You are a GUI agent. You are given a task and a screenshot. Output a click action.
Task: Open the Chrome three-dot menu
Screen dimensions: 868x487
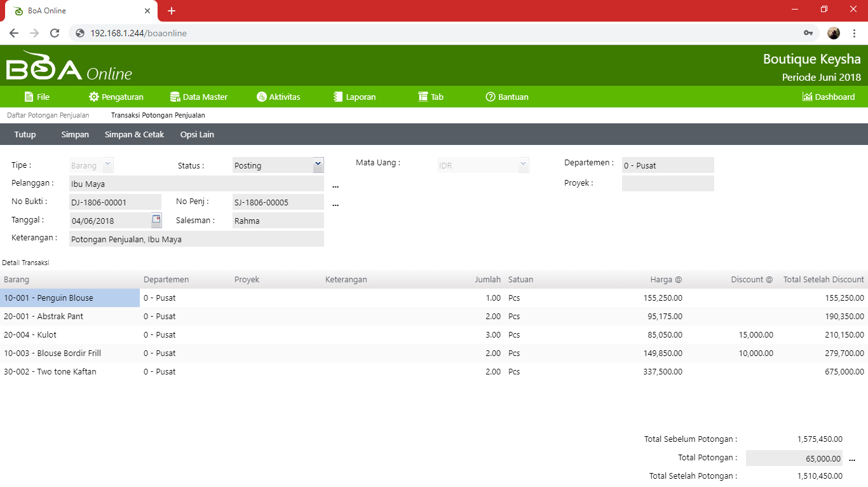click(855, 33)
